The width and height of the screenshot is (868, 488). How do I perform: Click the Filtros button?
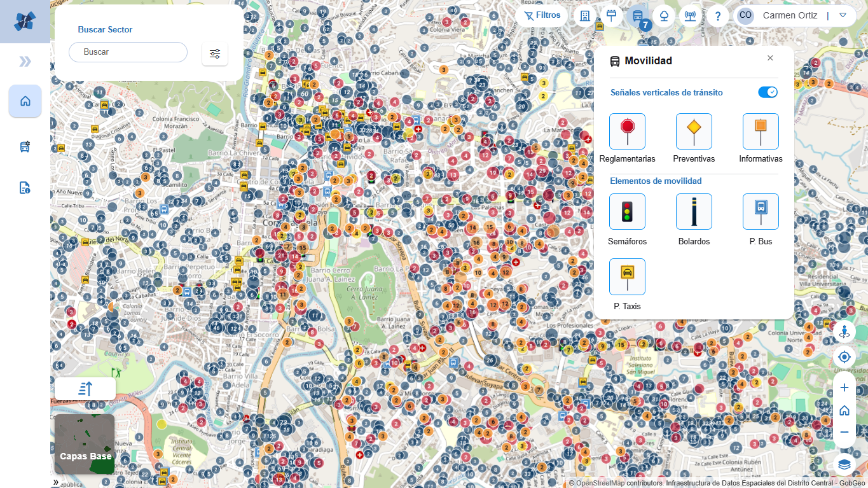(542, 15)
